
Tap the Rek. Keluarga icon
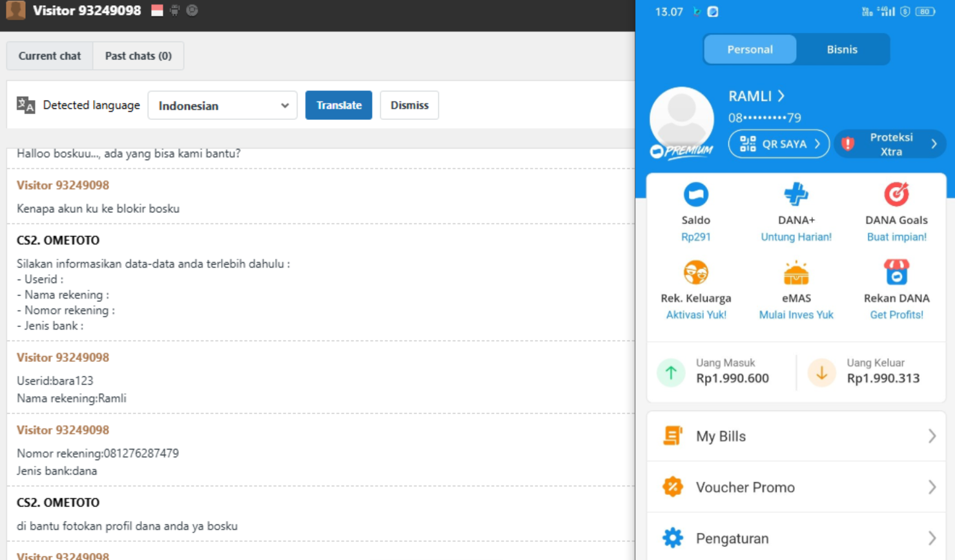(x=695, y=272)
